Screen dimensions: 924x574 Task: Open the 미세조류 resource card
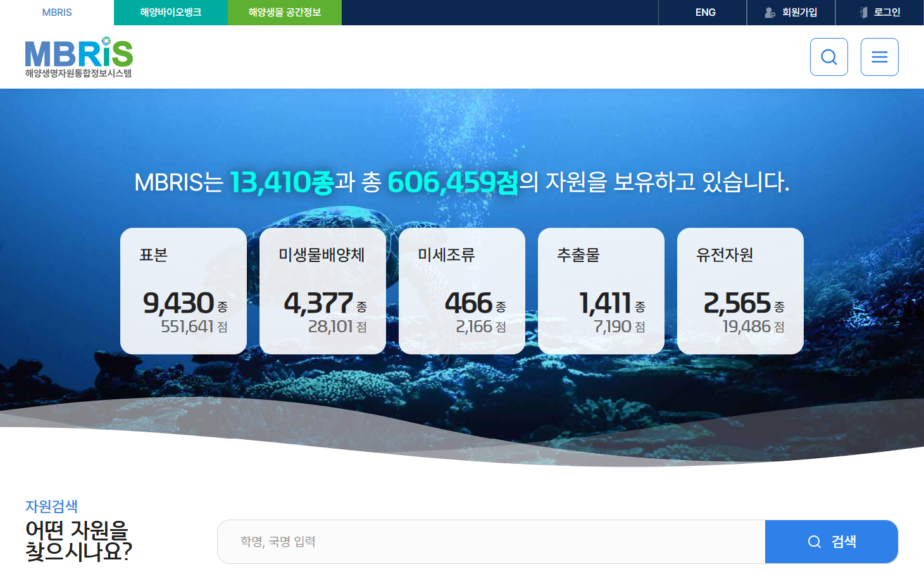pos(462,291)
